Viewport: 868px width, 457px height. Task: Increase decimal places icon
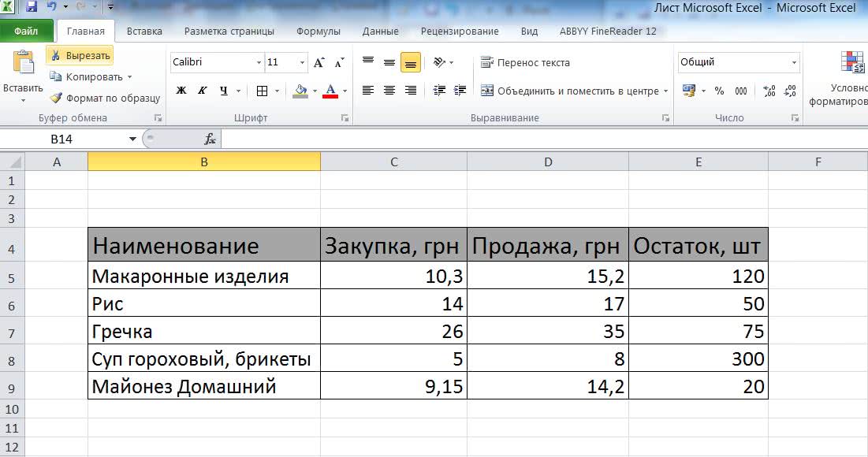(x=769, y=91)
